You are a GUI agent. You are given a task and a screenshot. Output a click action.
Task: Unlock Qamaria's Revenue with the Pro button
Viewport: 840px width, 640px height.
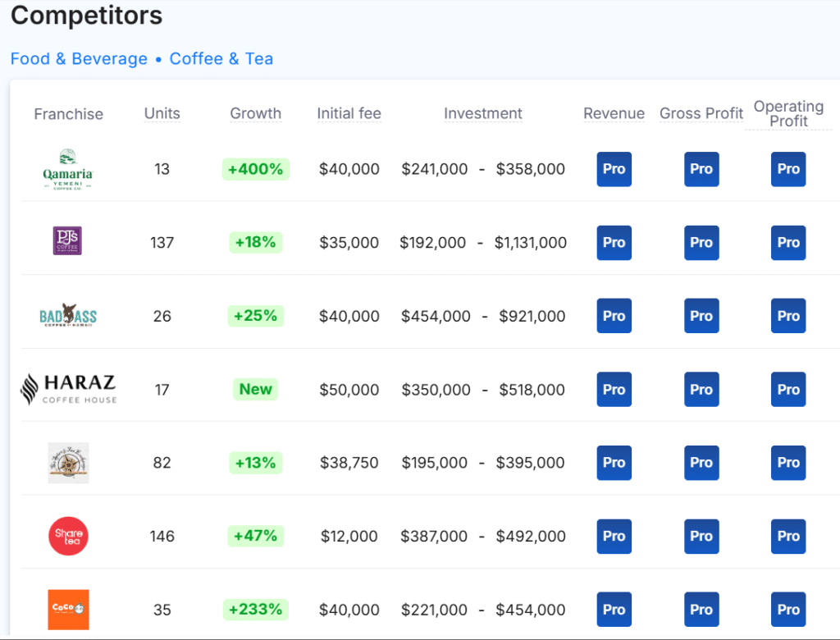(x=614, y=169)
